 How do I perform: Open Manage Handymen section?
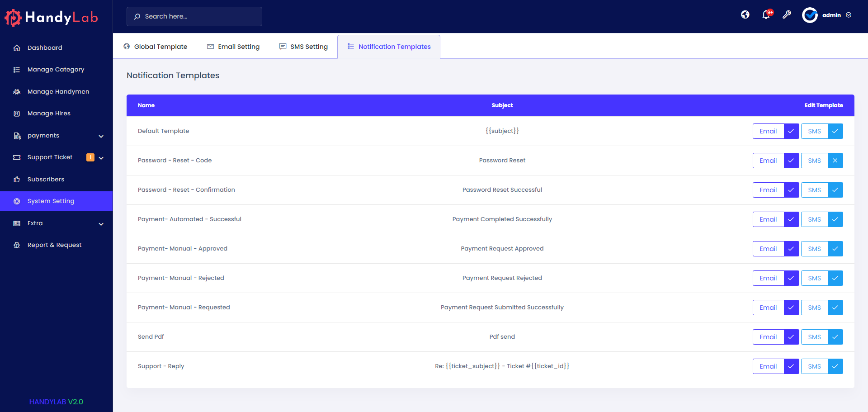point(58,91)
